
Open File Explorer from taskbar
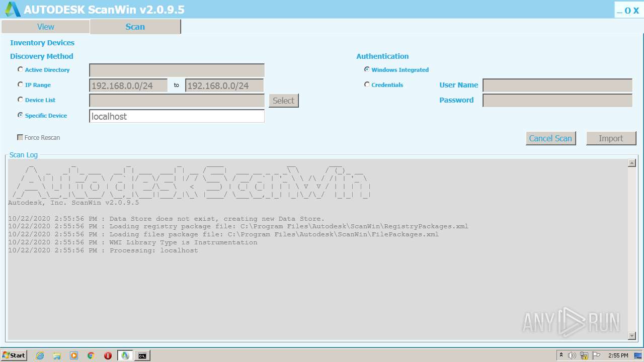(x=57, y=355)
